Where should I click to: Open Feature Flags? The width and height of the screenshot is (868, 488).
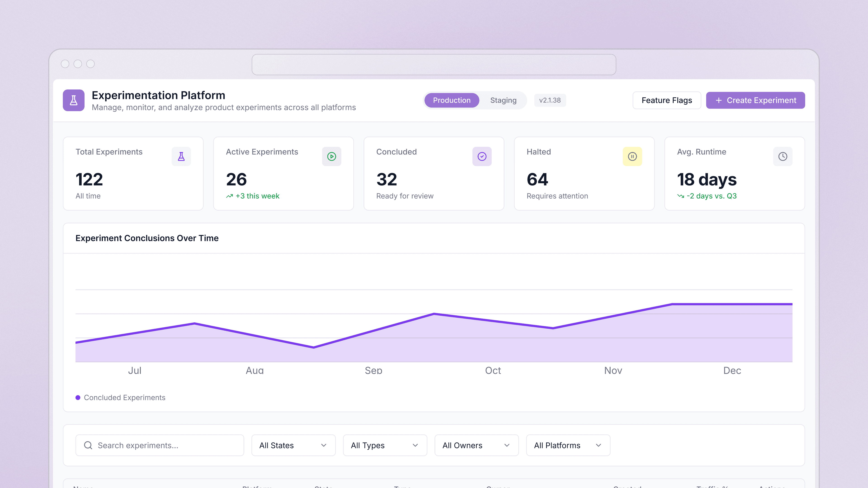pyautogui.click(x=667, y=100)
